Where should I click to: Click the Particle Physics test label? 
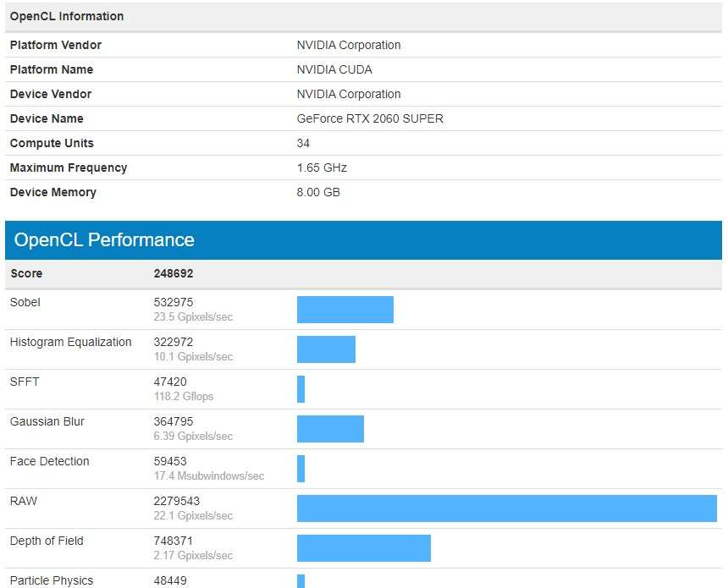(x=52, y=580)
